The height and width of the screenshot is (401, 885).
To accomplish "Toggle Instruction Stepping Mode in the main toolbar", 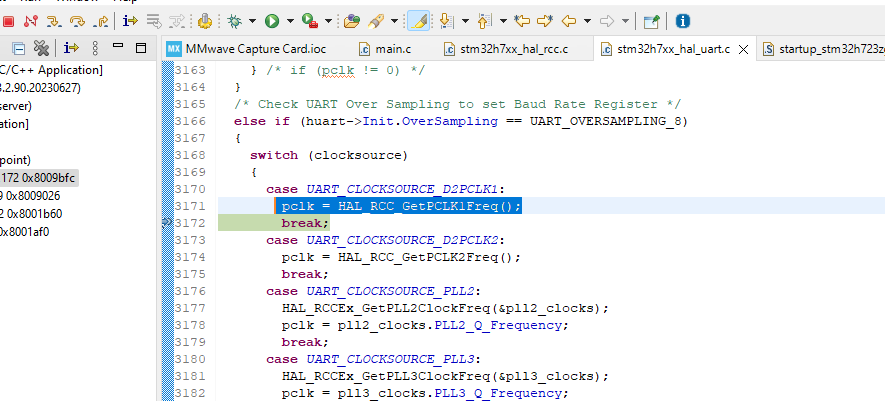I will tap(130, 21).
